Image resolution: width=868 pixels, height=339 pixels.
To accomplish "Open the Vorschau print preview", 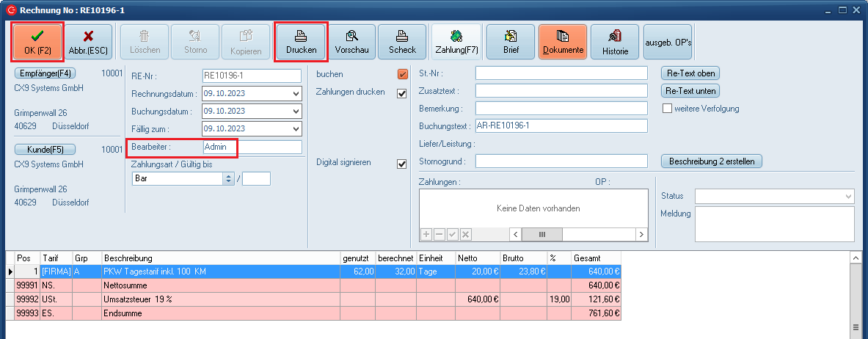I will [351, 41].
